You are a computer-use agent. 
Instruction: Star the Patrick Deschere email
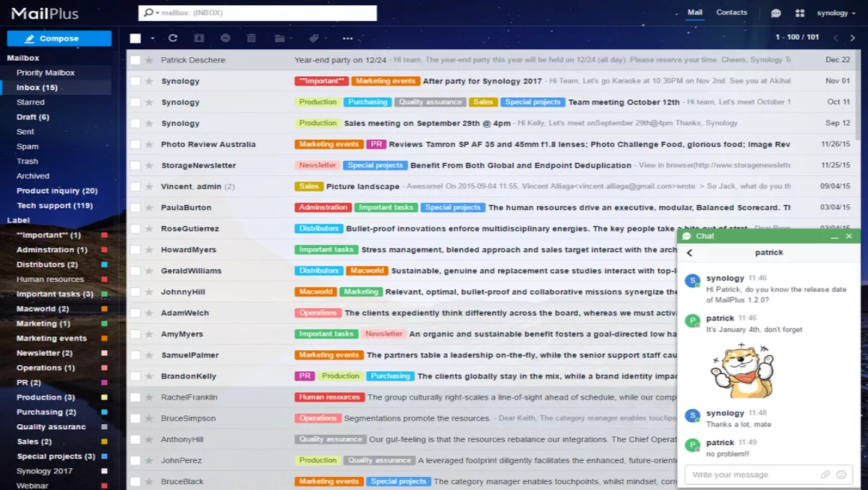(149, 60)
